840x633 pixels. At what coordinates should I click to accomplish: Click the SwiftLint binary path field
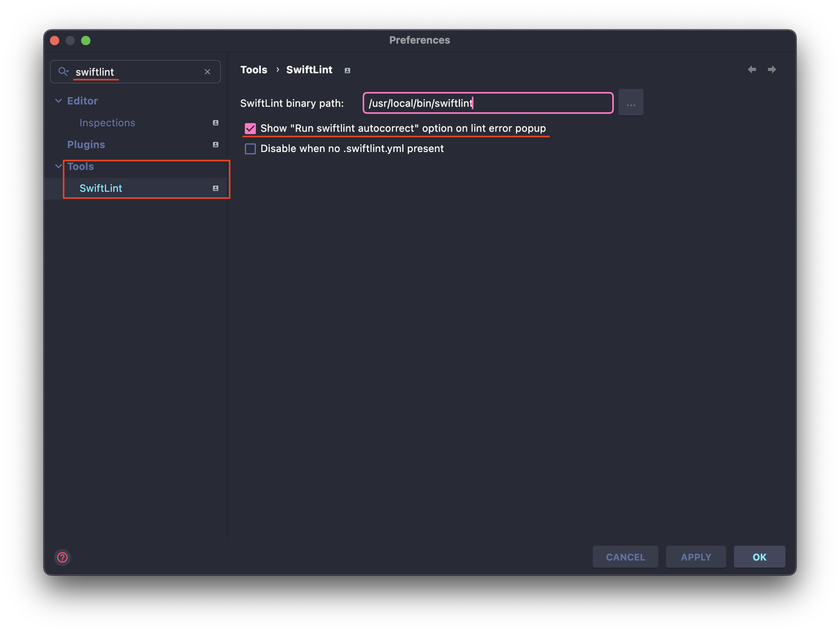[x=488, y=103]
